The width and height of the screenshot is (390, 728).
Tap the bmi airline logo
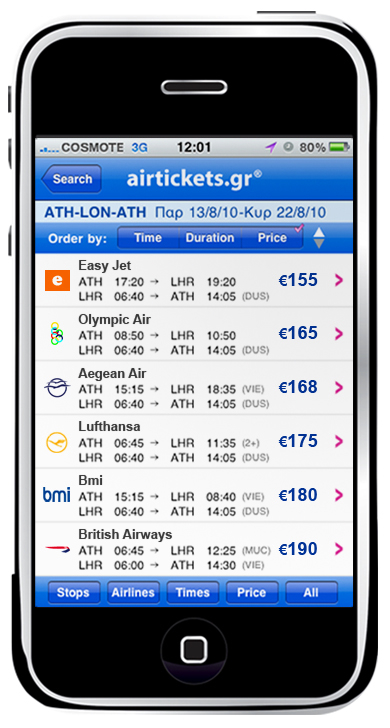coord(56,494)
